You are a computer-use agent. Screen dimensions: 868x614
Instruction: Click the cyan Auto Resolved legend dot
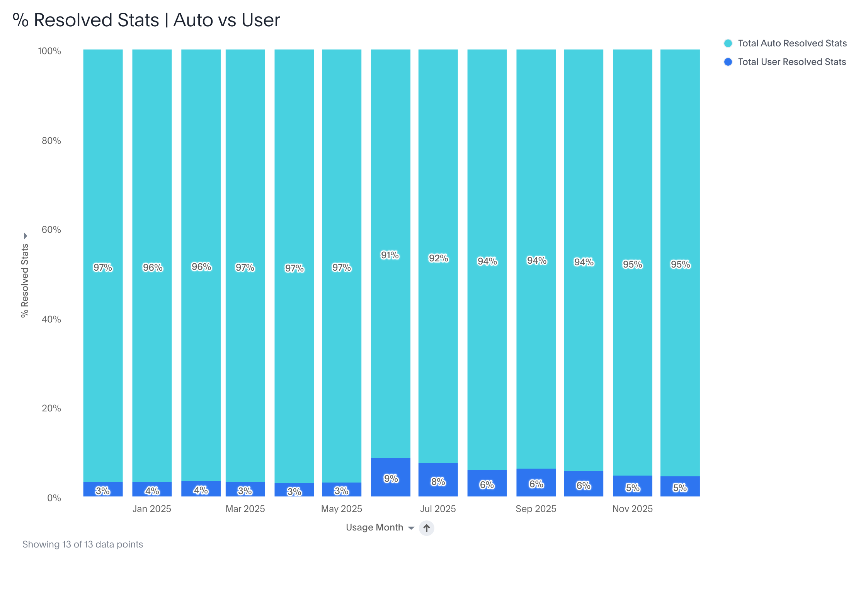coord(728,43)
